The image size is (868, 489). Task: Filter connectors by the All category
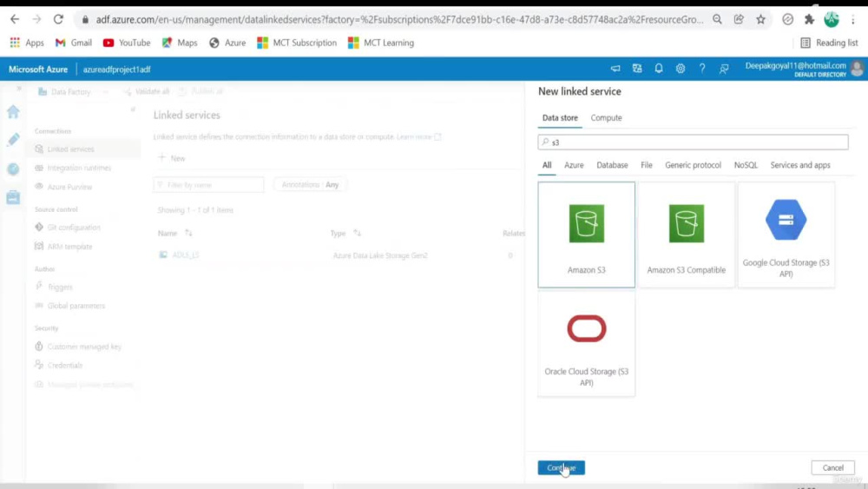pyautogui.click(x=547, y=165)
